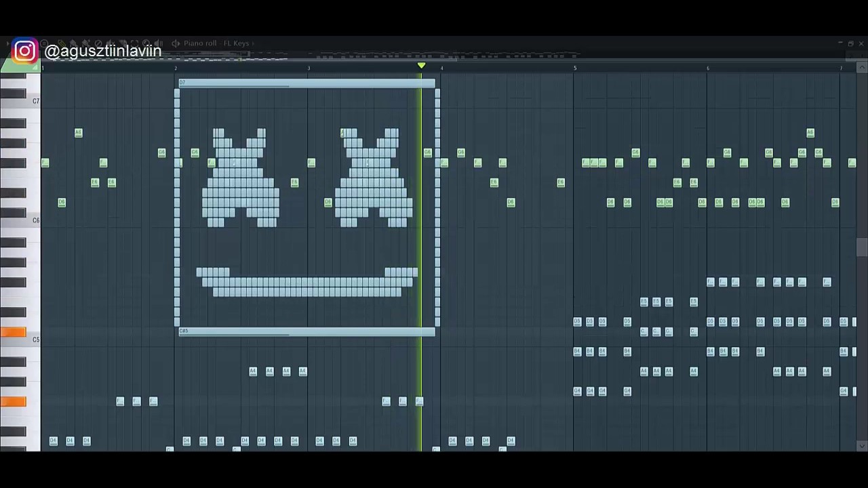Select the first B4 note in bar 5
The width and height of the screenshot is (868, 488).
(x=577, y=351)
